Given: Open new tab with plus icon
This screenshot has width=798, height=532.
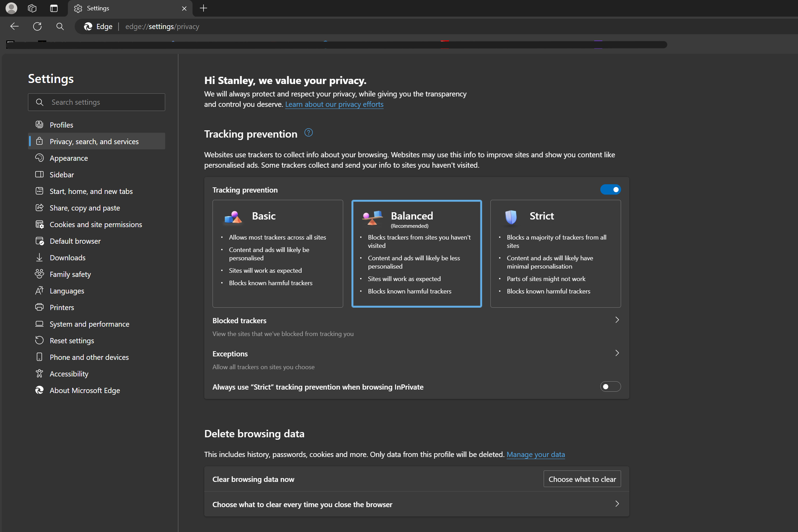Looking at the screenshot, I should point(203,8).
